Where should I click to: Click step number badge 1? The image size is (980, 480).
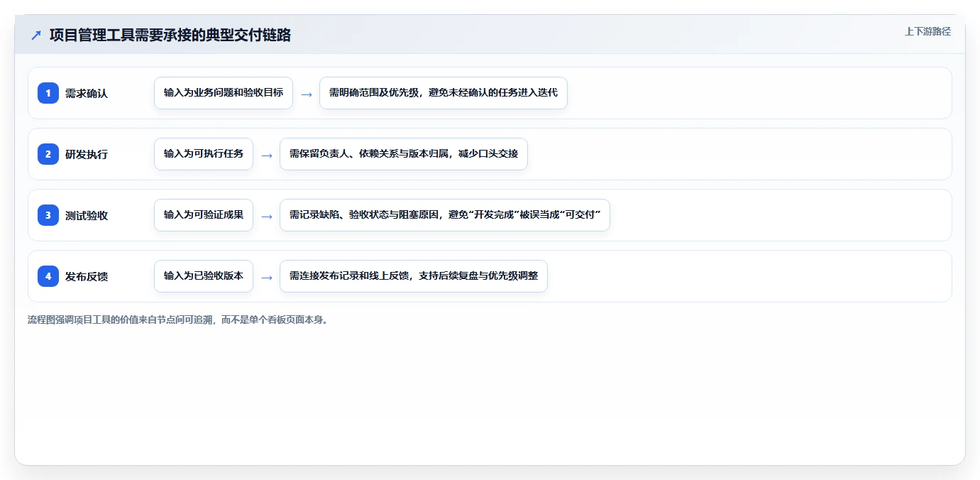[x=48, y=93]
